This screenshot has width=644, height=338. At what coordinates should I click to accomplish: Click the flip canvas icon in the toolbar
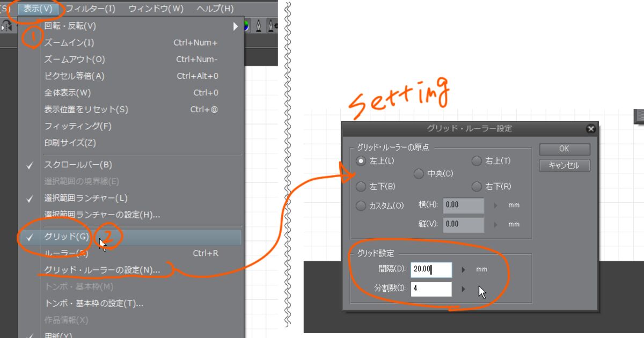click(x=8, y=25)
